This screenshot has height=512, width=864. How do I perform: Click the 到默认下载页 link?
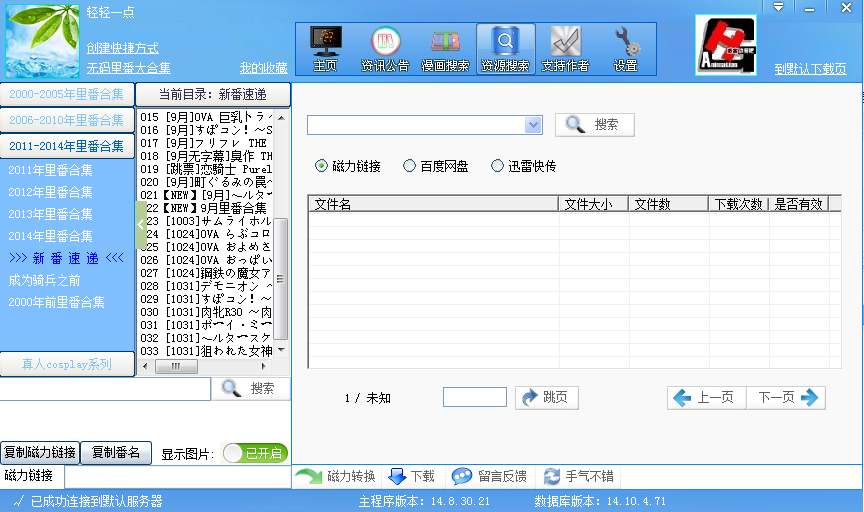coord(810,69)
